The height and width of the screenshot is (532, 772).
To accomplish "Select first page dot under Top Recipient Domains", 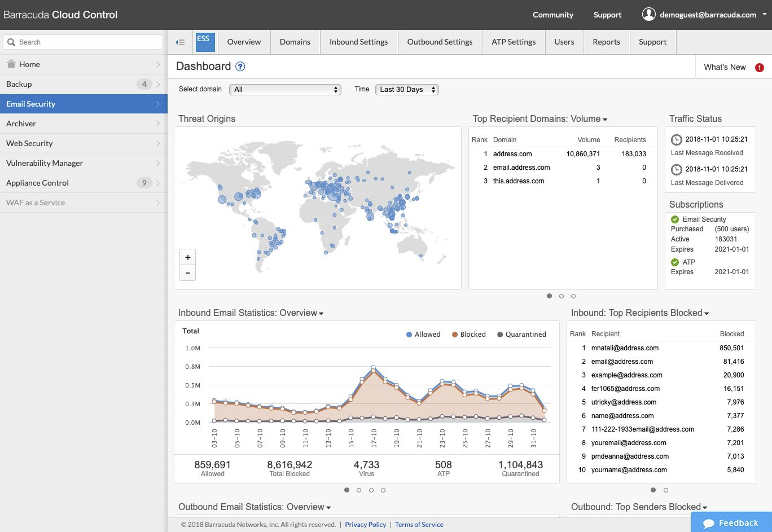I will coord(550,296).
